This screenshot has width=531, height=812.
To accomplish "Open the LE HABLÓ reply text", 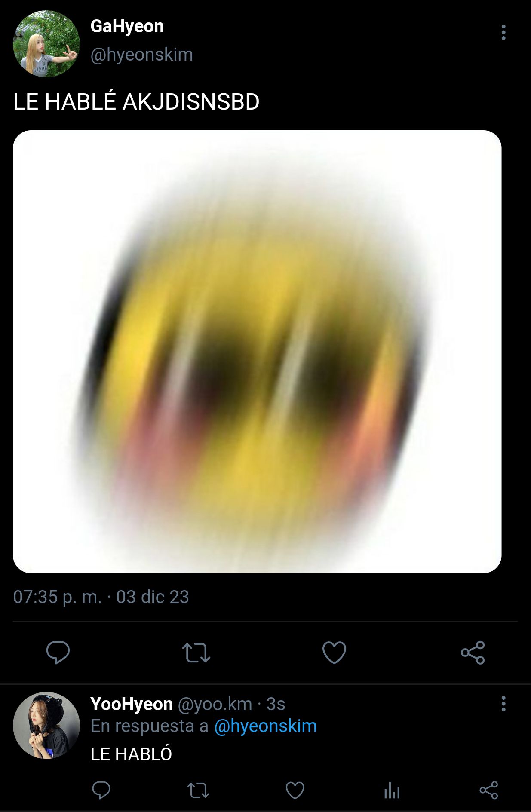I will click(x=131, y=754).
